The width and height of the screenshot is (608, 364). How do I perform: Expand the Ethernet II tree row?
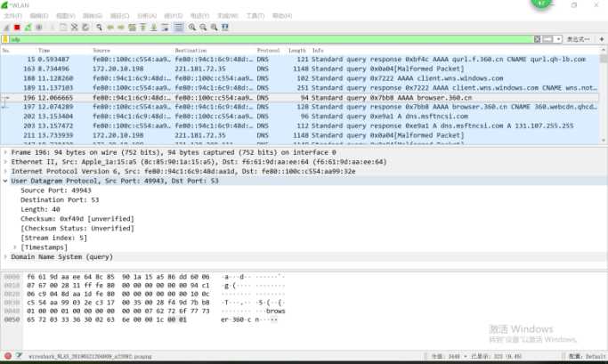(5, 162)
